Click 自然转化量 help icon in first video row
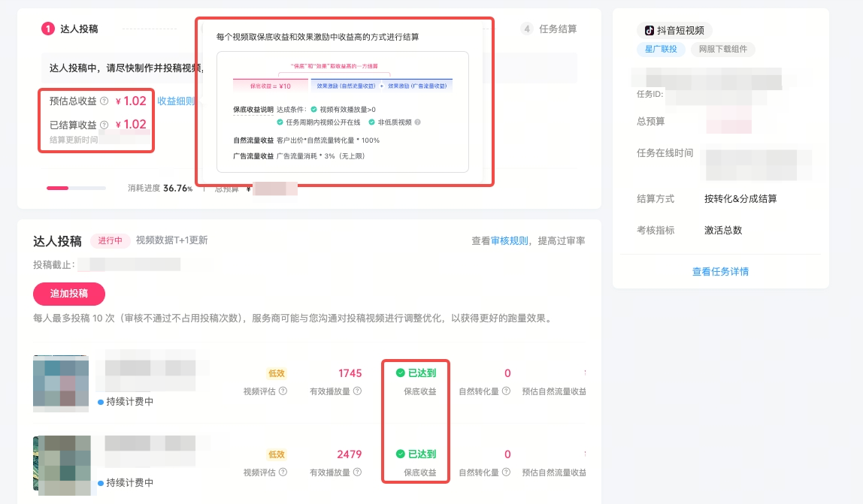The width and height of the screenshot is (863, 504). click(506, 391)
